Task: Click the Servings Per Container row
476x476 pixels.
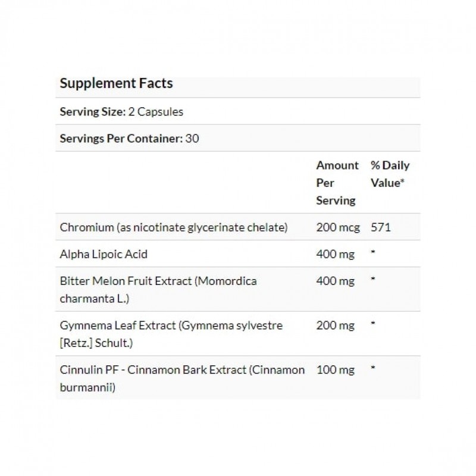Action: pos(129,139)
